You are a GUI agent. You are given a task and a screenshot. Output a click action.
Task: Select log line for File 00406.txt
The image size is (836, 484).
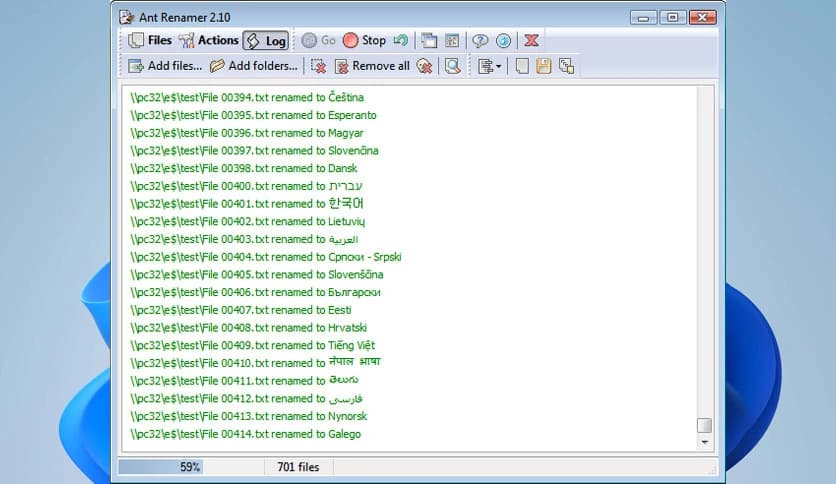point(255,292)
